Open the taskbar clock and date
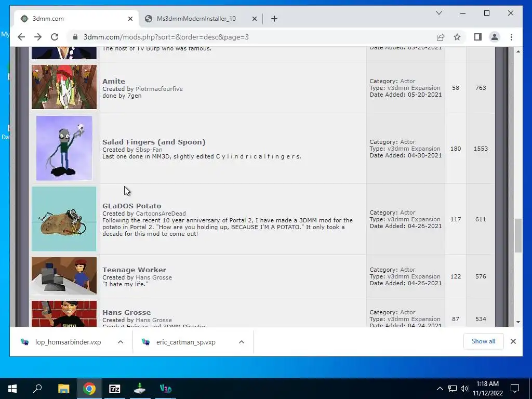The width and height of the screenshot is (532, 399). (x=487, y=389)
